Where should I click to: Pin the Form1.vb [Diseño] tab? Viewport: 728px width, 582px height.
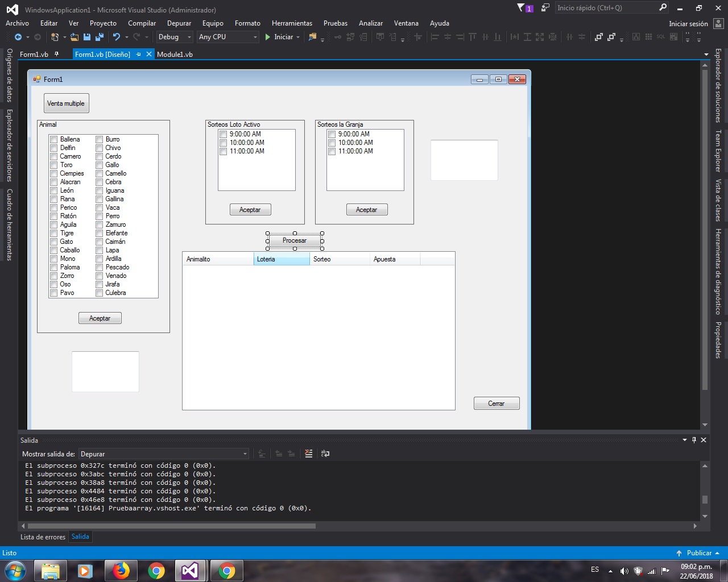138,54
